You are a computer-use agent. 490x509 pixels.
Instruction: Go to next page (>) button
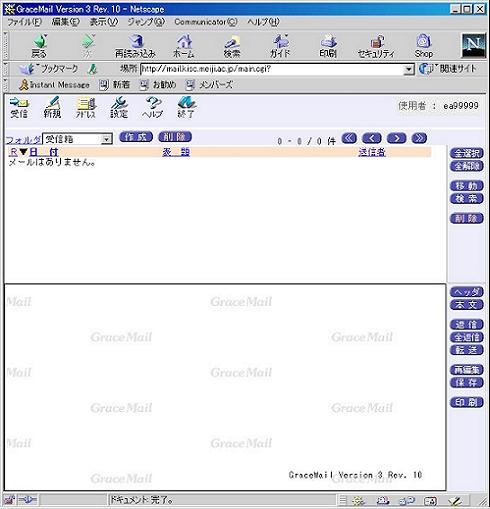tap(396, 138)
